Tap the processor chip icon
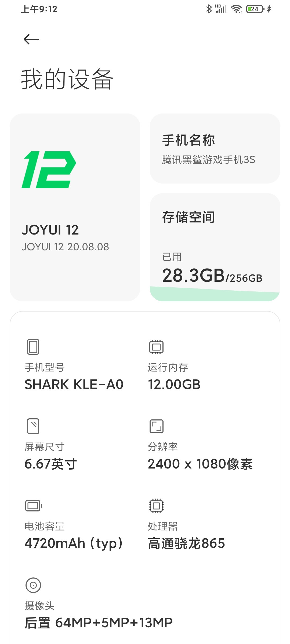Viewport: 290px width, 644px height. pyautogui.click(x=156, y=506)
